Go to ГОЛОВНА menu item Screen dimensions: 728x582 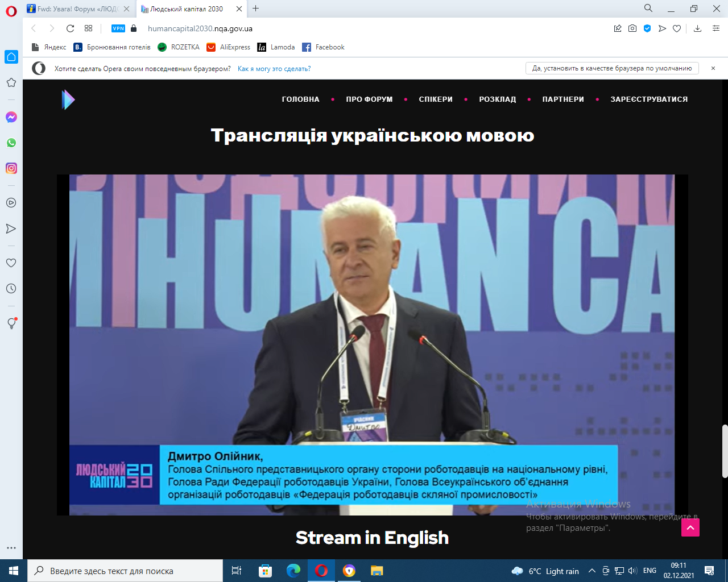click(x=301, y=99)
